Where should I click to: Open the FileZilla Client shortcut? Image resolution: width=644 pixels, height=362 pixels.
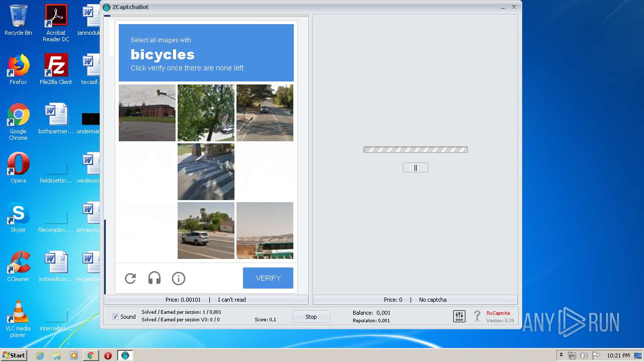pos(56,69)
